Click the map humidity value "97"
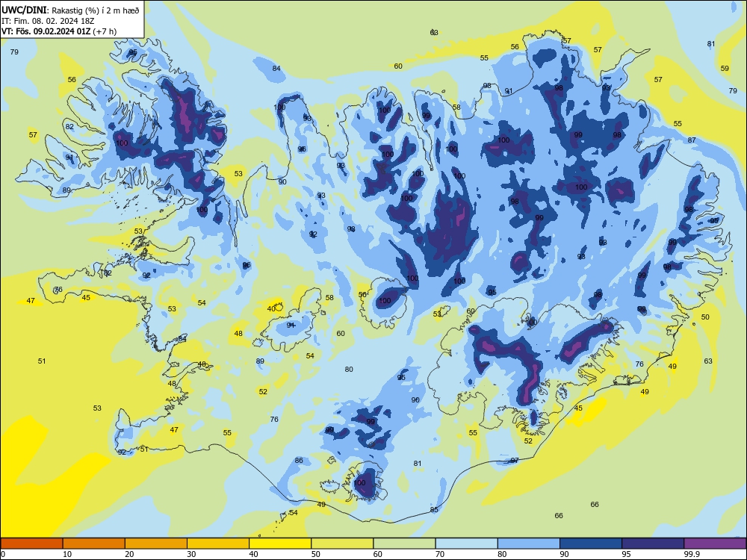 coord(515,461)
